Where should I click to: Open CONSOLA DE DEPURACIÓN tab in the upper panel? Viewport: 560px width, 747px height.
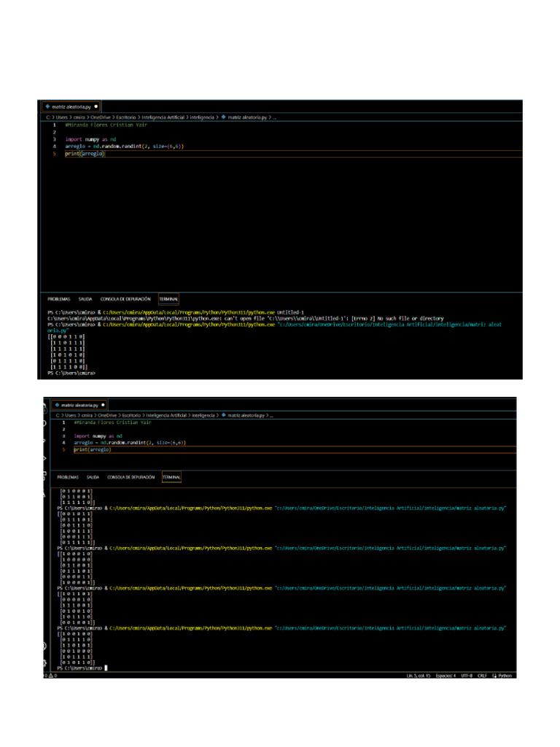coord(125,298)
